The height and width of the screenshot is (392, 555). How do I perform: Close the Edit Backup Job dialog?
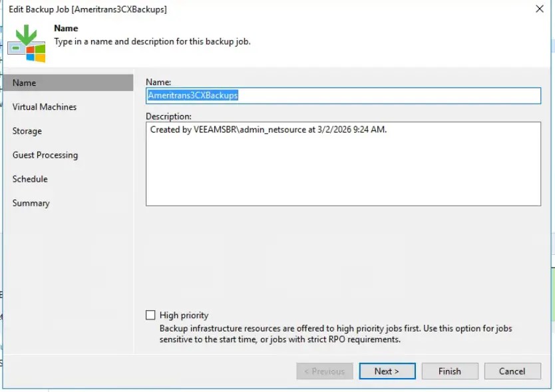[x=540, y=9]
